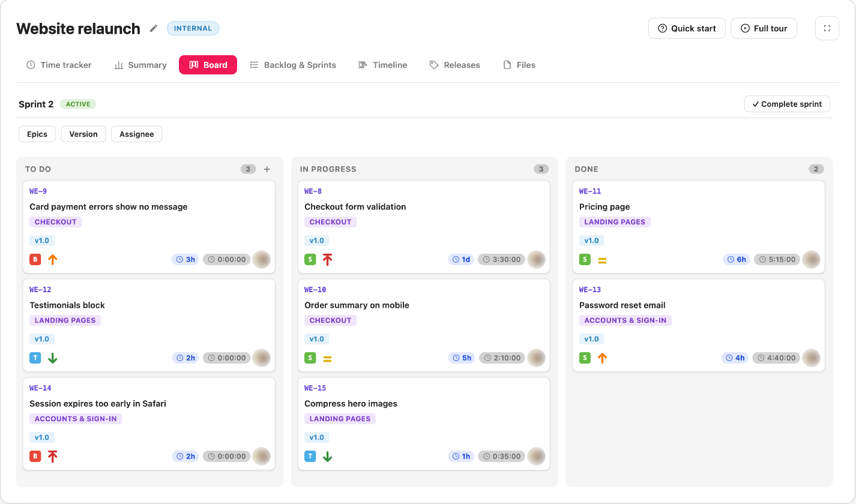Click the medium-priority equals icon on WE-10

[x=328, y=359]
